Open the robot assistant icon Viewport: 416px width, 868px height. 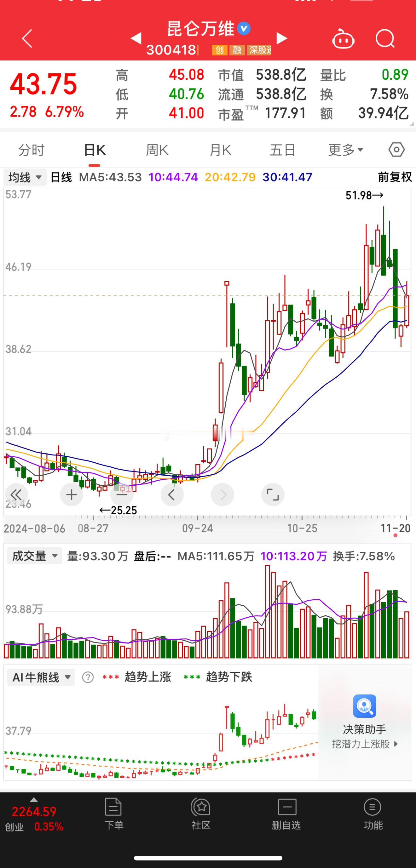point(343,39)
